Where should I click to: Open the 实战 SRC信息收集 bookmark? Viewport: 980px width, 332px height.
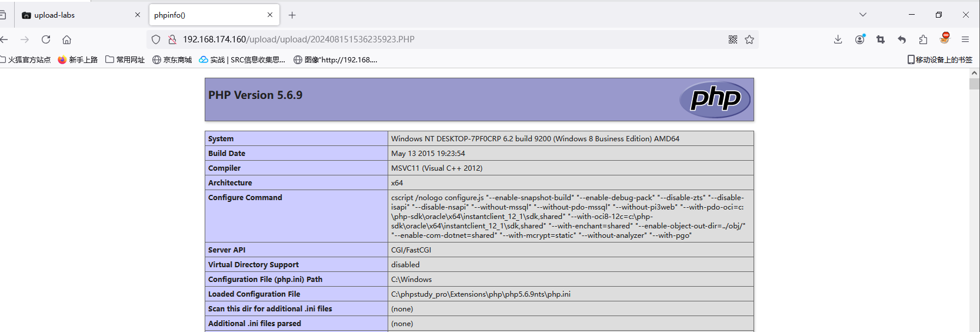click(242, 59)
